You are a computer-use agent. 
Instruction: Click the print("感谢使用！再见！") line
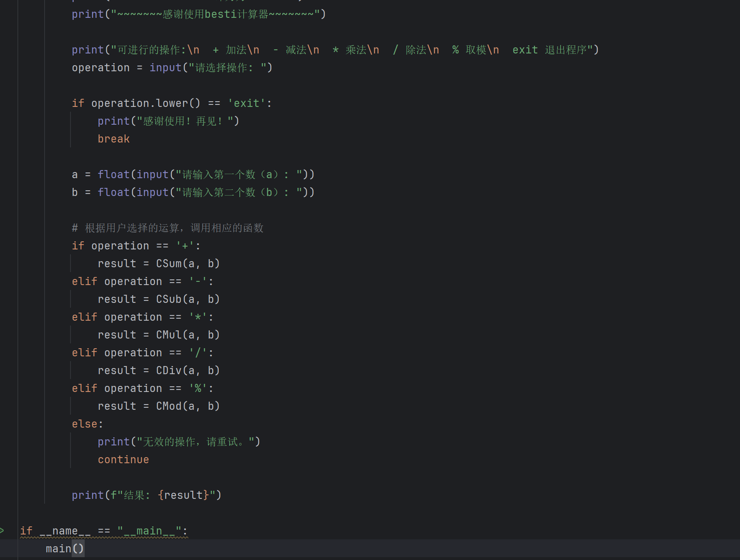pos(168,121)
